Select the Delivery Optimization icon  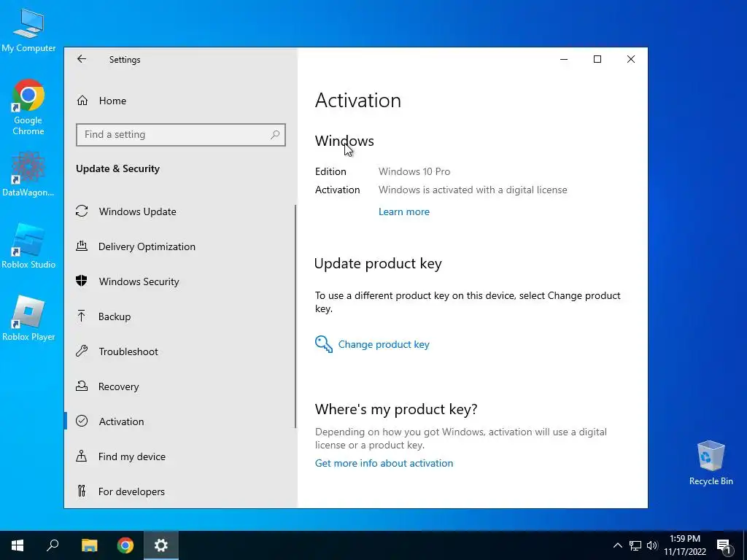point(82,246)
